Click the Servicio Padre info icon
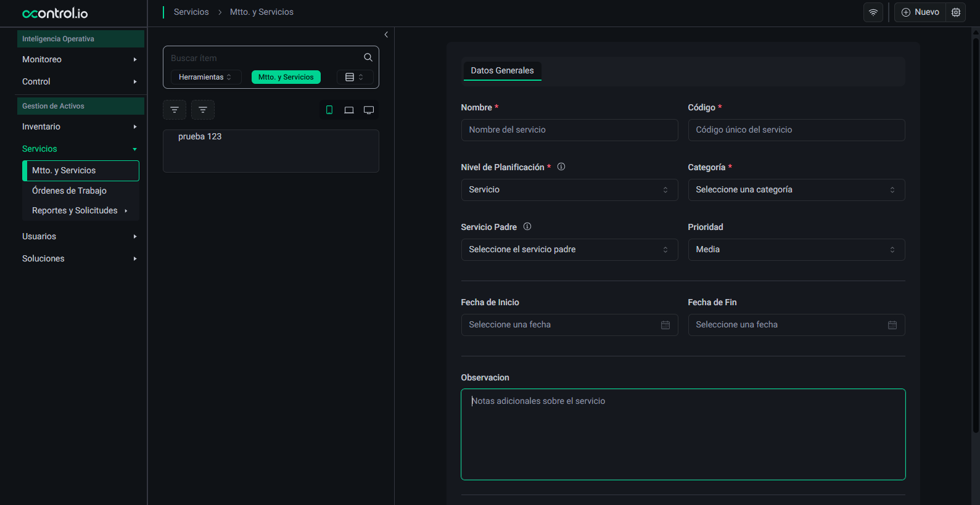 [x=527, y=226]
